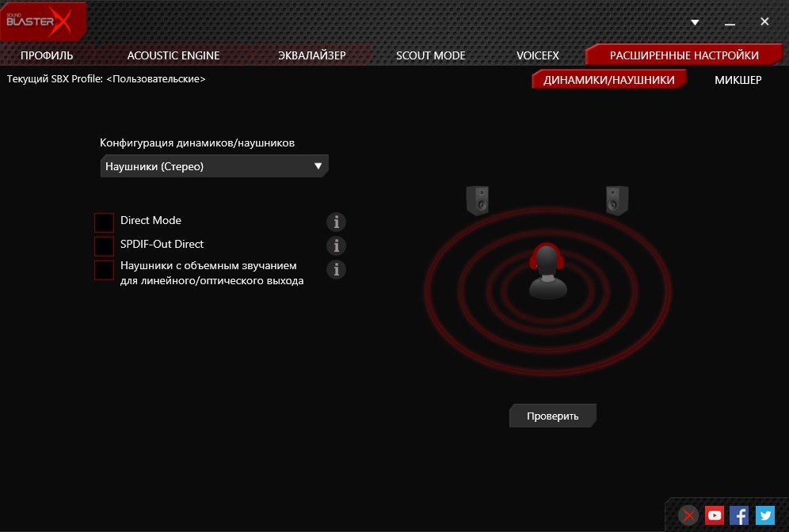Open the ЭКВАЛАЙЗЕР tab

[312, 55]
